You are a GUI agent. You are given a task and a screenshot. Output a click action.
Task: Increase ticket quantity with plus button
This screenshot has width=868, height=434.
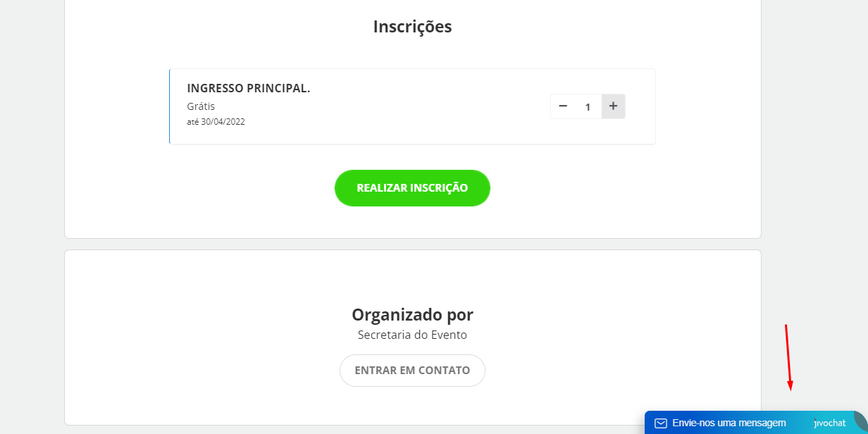tap(613, 106)
